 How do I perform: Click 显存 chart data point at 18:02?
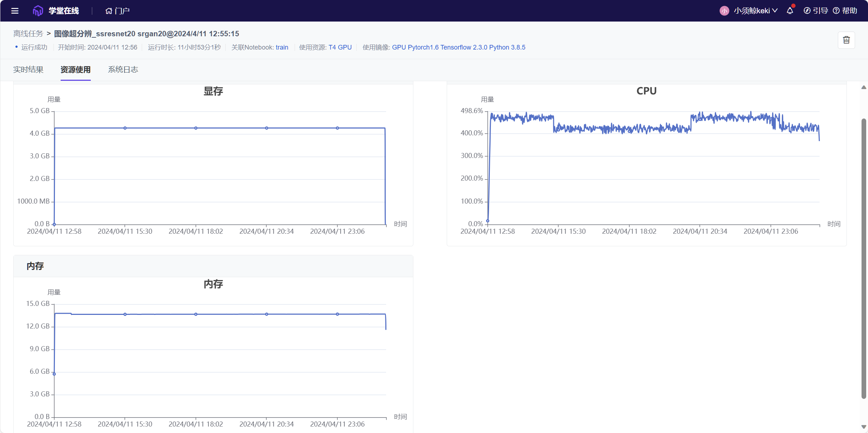(196, 128)
